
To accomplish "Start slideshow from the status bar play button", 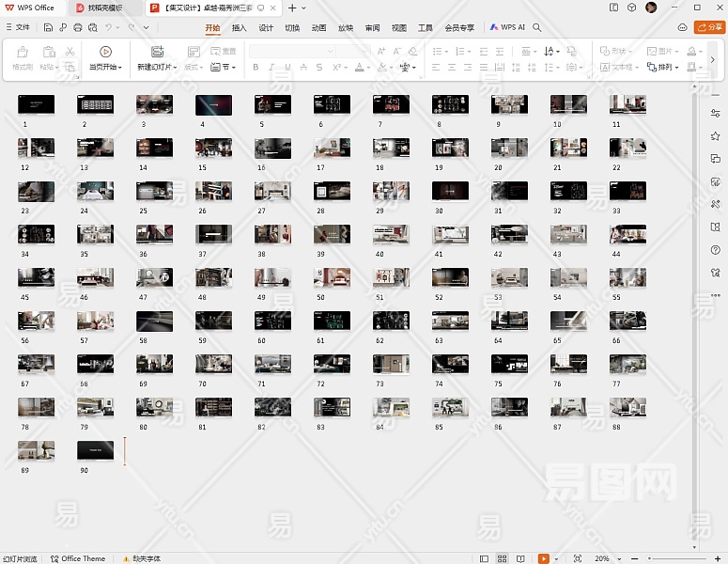I will [544, 558].
